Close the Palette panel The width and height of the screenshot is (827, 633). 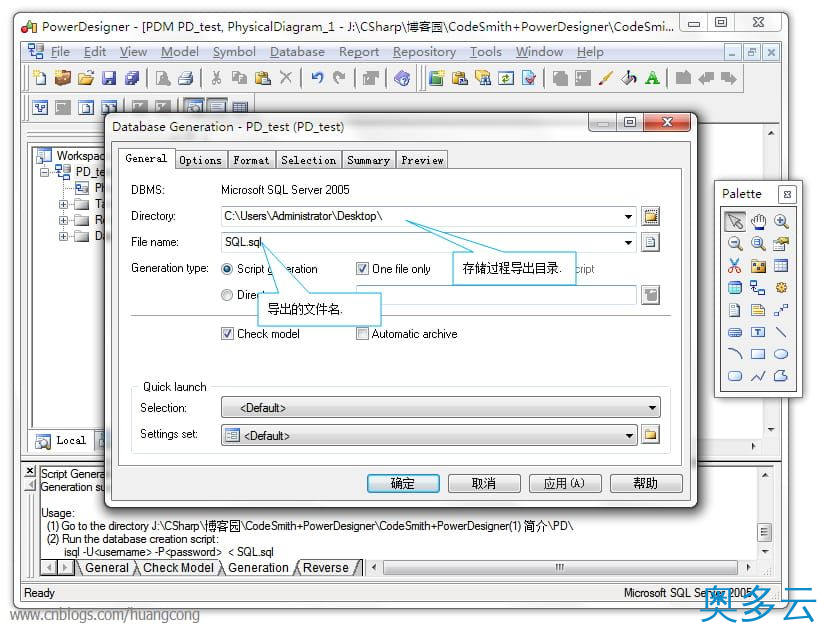[787, 195]
